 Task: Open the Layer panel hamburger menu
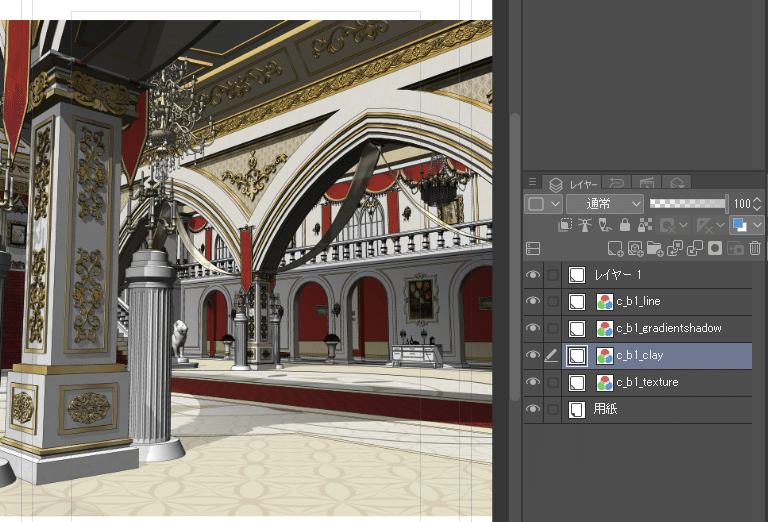pyautogui.click(x=532, y=182)
